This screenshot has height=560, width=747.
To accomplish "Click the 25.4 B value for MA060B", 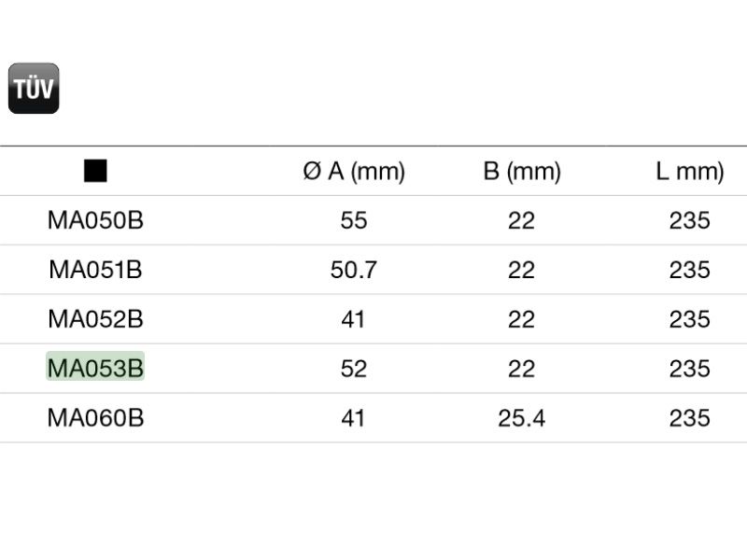I will [522, 418].
